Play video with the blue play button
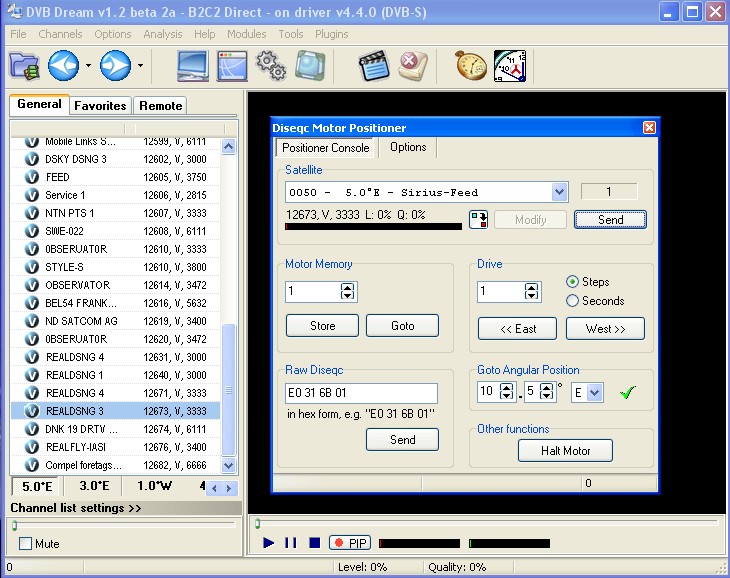 pos(268,543)
